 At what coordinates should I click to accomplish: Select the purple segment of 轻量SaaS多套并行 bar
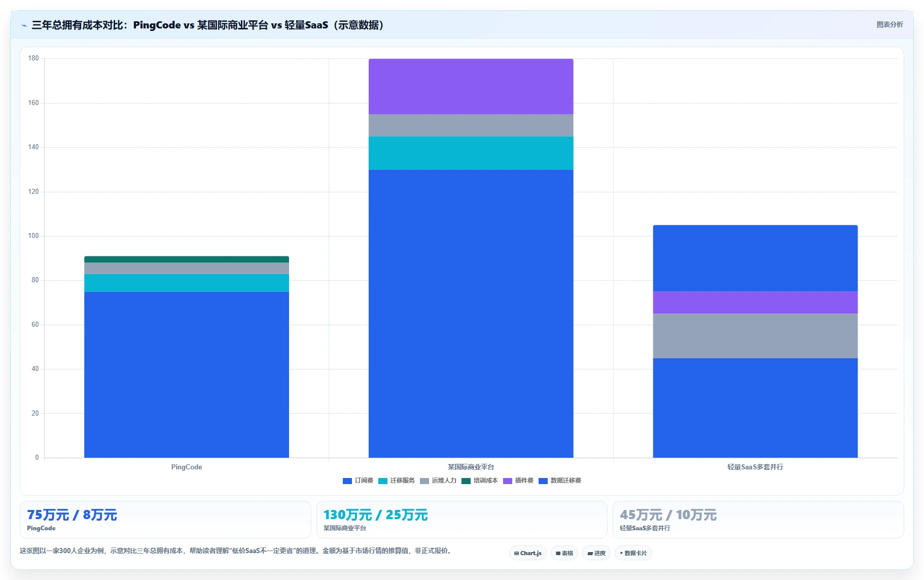coord(755,302)
